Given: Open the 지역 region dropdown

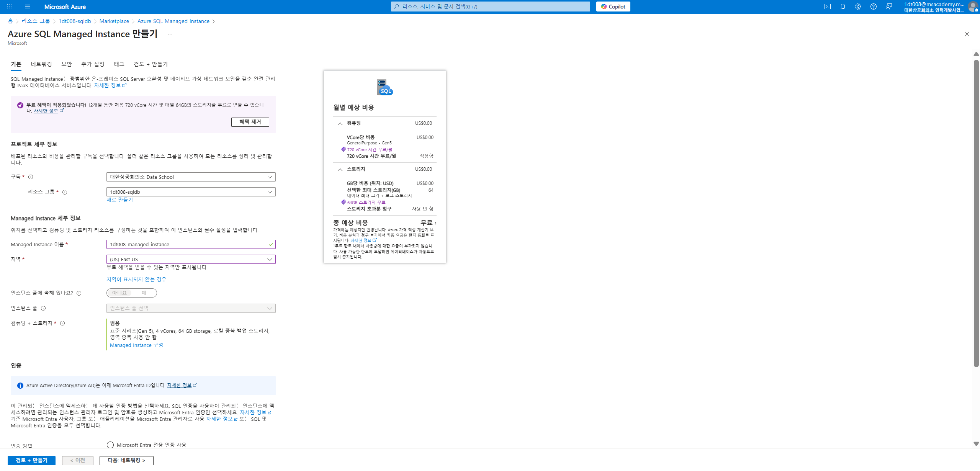Looking at the screenshot, I should coord(191,259).
